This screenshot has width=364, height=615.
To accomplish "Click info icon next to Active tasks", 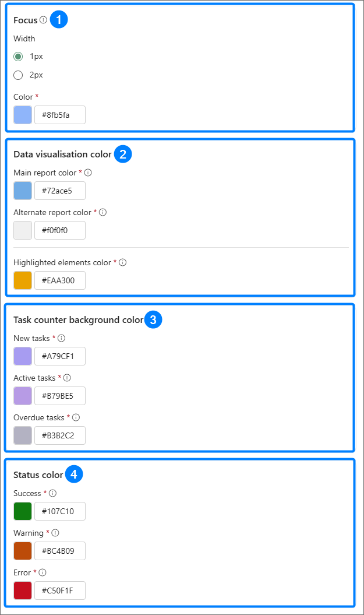I will (x=67, y=378).
